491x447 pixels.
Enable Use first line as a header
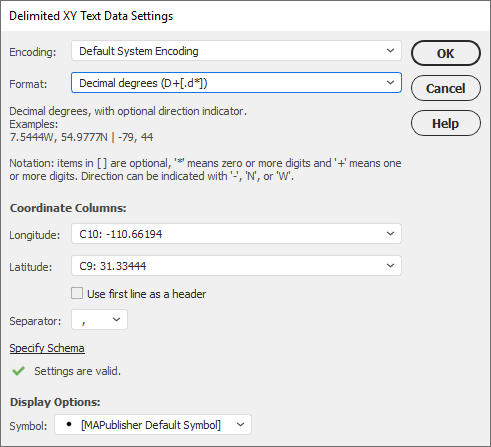[x=77, y=293]
